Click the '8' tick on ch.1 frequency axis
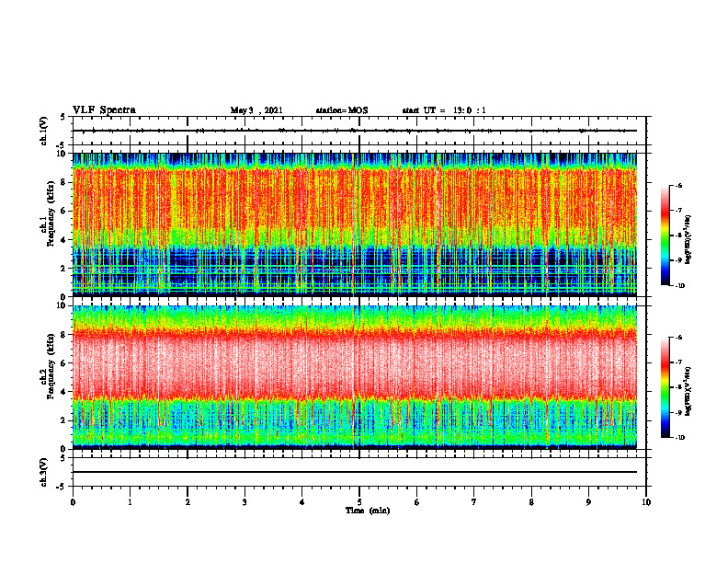Image resolution: width=728 pixels, height=563 pixels. 63,182
